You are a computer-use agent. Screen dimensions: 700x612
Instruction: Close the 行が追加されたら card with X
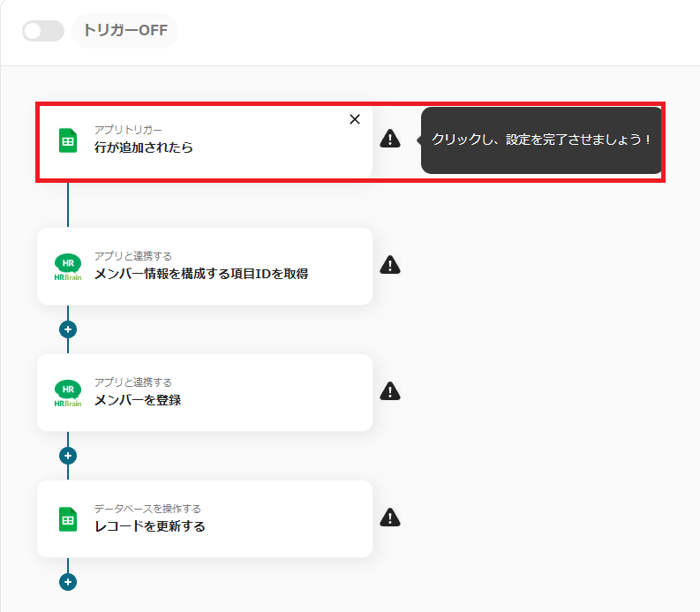tap(355, 119)
